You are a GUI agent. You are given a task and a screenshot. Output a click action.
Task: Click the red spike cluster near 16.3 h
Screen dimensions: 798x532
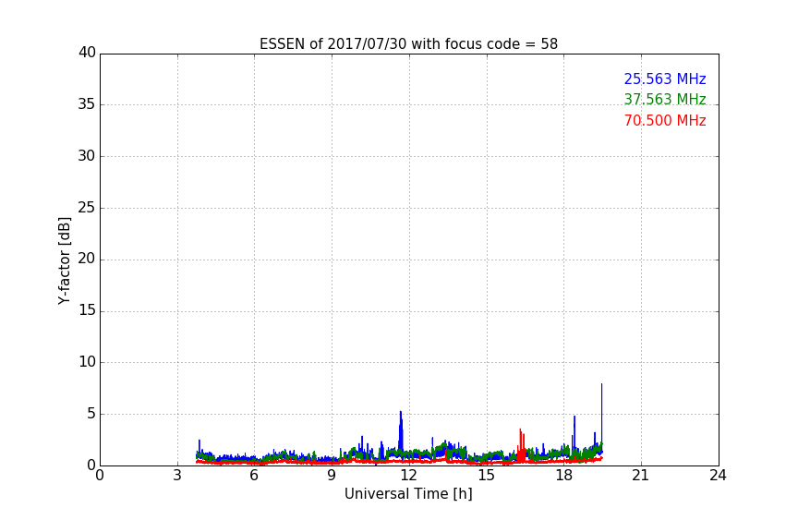pos(521,446)
